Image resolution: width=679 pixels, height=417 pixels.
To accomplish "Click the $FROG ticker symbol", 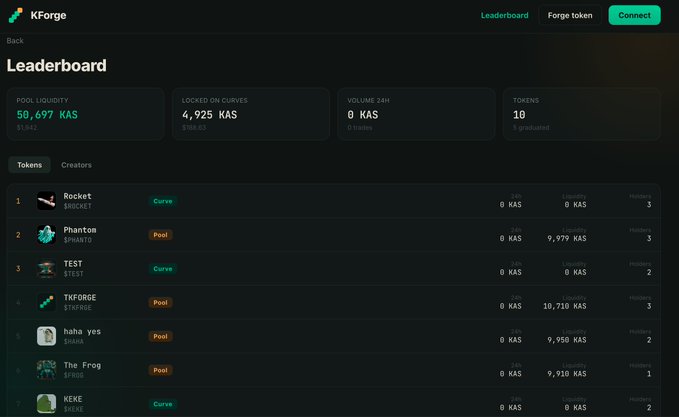I will (74, 375).
